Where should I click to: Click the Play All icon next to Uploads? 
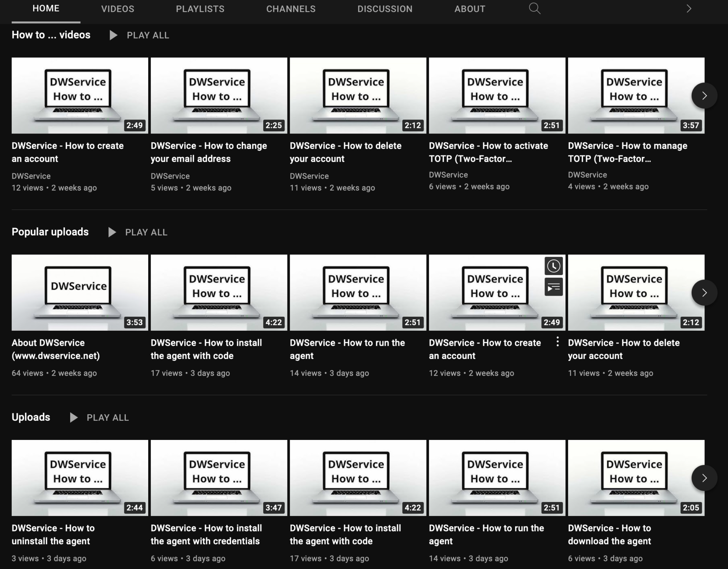[x=74, y=417]
